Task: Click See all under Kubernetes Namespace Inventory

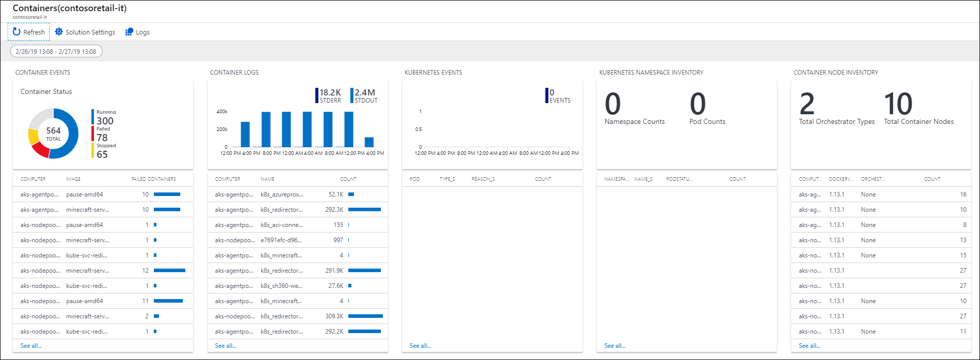Action: (x=615, y=346)
